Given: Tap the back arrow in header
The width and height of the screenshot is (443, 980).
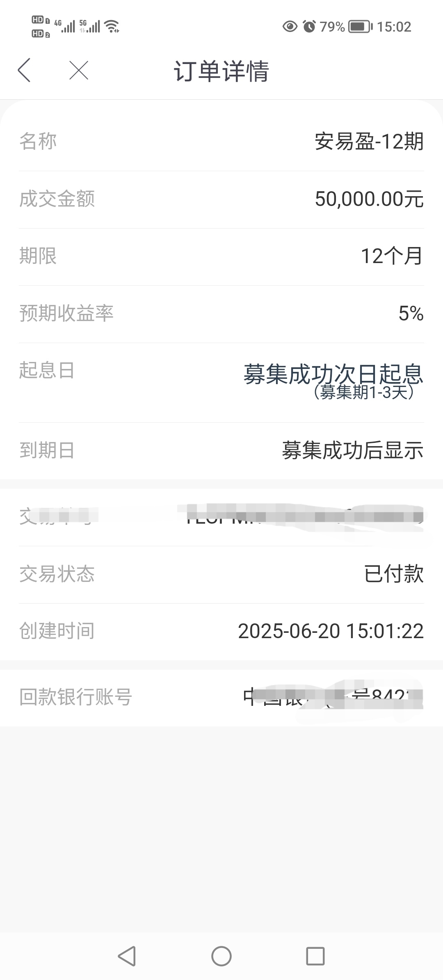Looking at the screenshot, I should click(24, 70).
